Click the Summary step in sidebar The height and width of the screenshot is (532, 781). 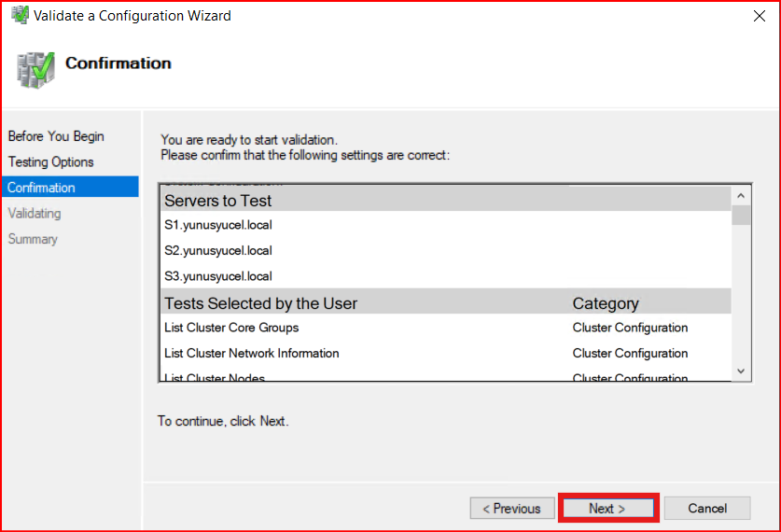[x=33, y=239]
